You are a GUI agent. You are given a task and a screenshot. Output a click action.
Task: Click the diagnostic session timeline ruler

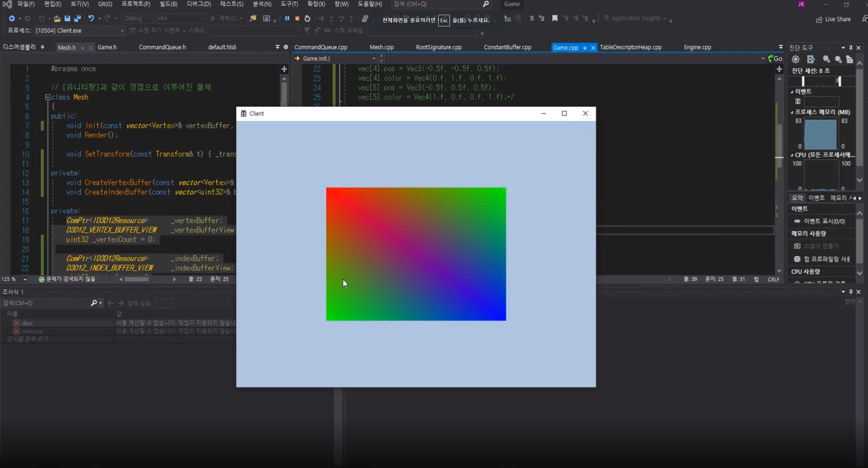821,81
